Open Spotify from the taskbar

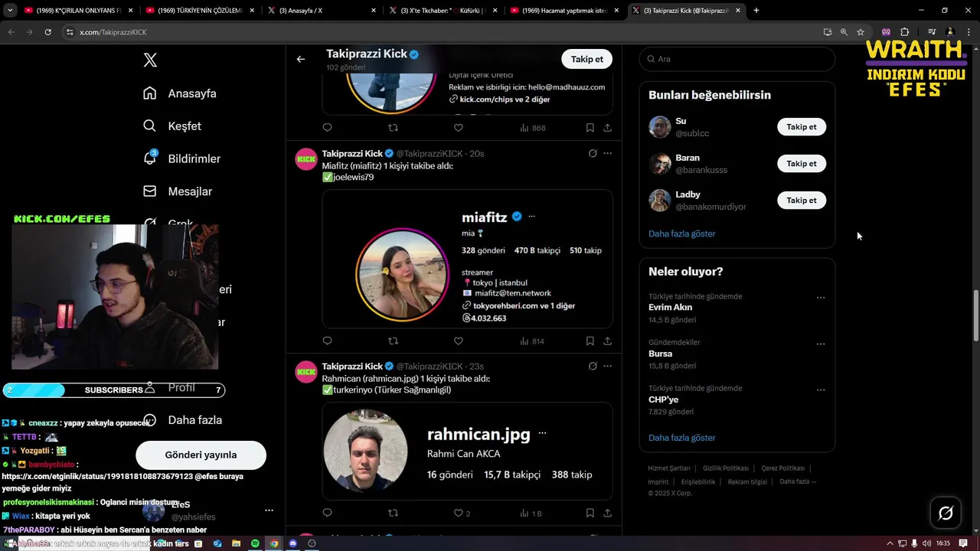click(255, 543)
